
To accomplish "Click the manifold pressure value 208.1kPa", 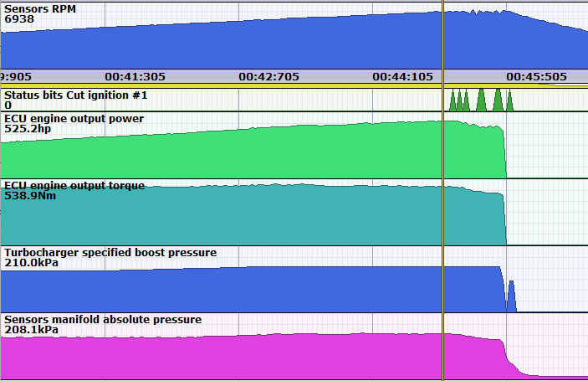I will 31,330.
